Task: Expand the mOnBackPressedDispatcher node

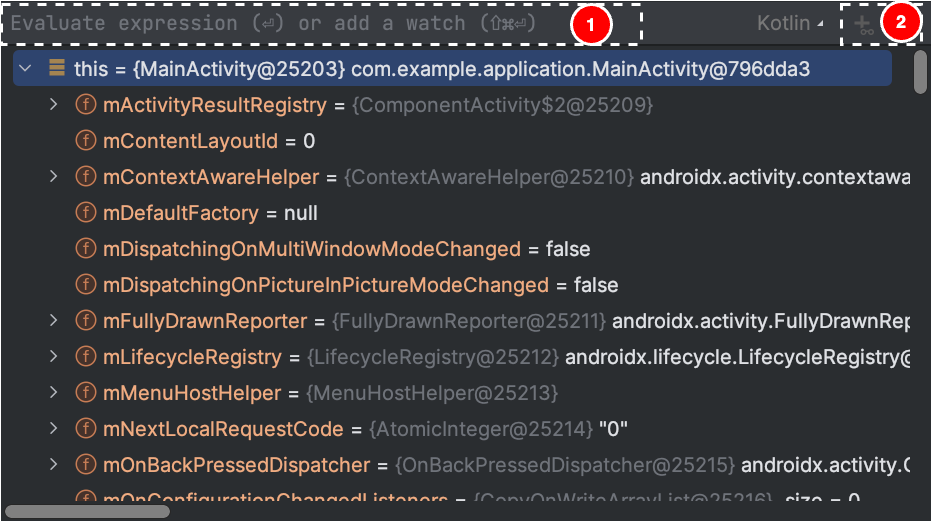Action: pyautogui.click(x=54, y=465)
